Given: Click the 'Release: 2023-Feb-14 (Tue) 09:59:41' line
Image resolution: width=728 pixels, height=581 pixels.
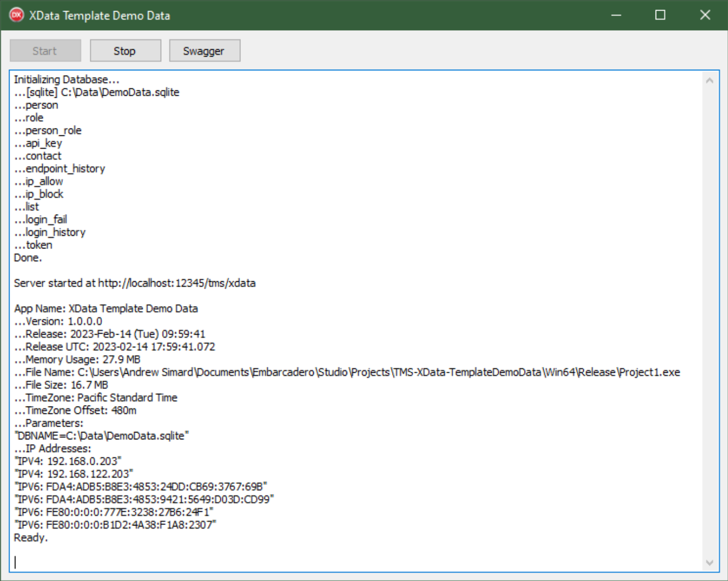Looking at the screenshot, I should (x=109, y=334).
